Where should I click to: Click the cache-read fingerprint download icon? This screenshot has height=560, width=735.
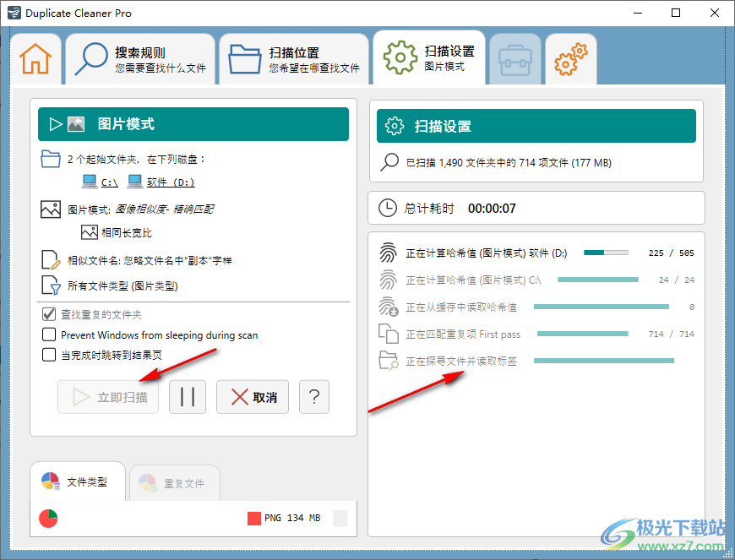coord(388,307)
